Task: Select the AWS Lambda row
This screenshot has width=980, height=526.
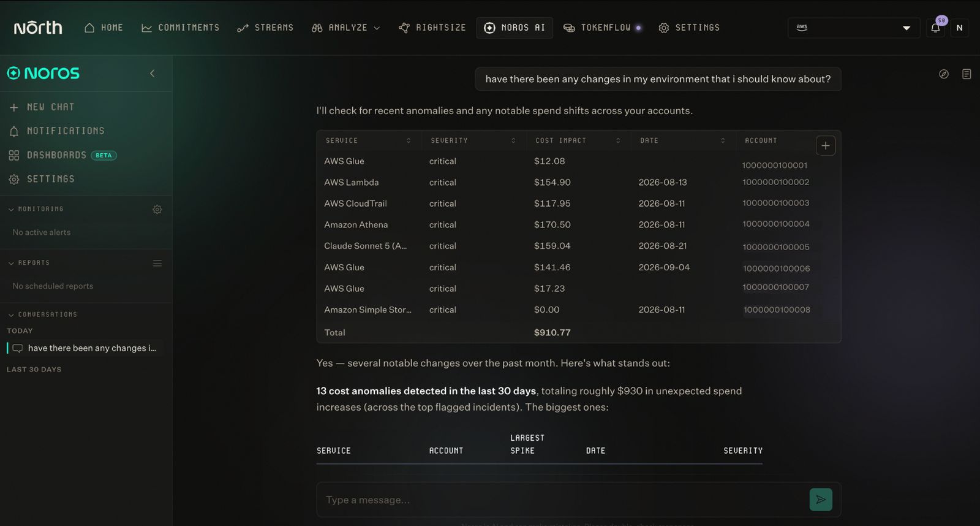Action: point(578,182)
